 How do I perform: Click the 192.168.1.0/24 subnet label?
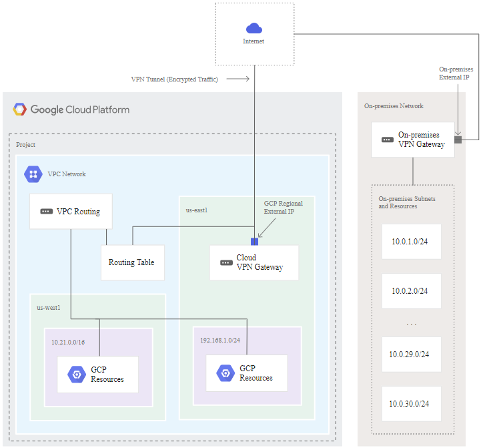220,340
